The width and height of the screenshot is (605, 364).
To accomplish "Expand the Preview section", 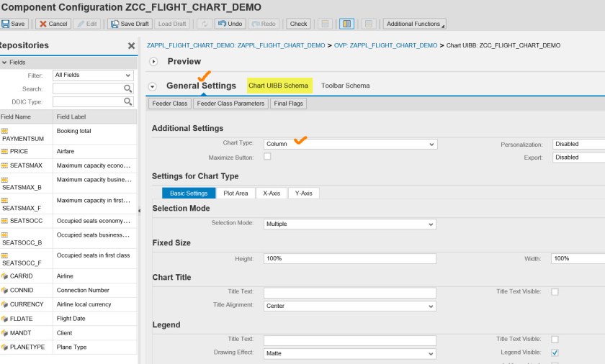I will 153,62.
